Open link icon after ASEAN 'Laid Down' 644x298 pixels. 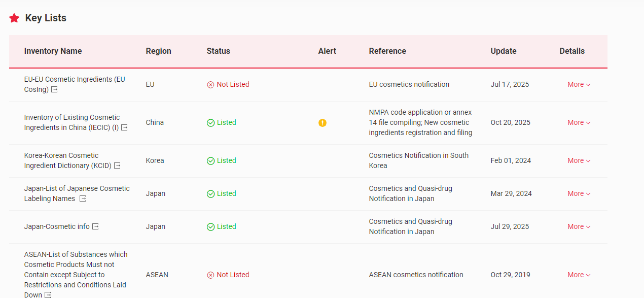click(x=48, y=295)
